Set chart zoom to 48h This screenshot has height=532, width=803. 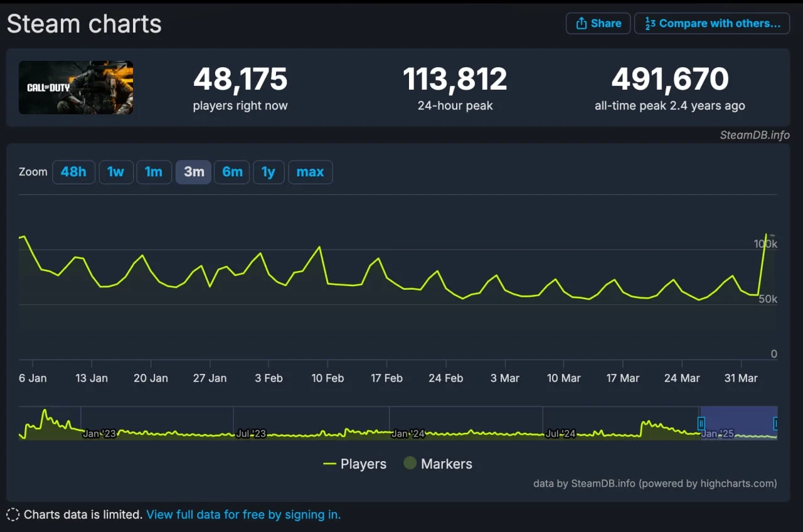tap(73, 172)
